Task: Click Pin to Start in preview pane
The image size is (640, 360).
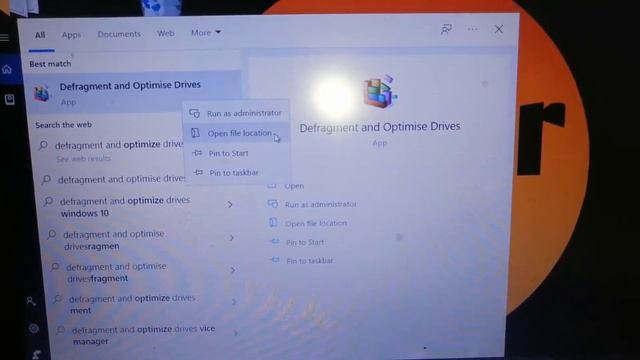Action: pos(305,242)
